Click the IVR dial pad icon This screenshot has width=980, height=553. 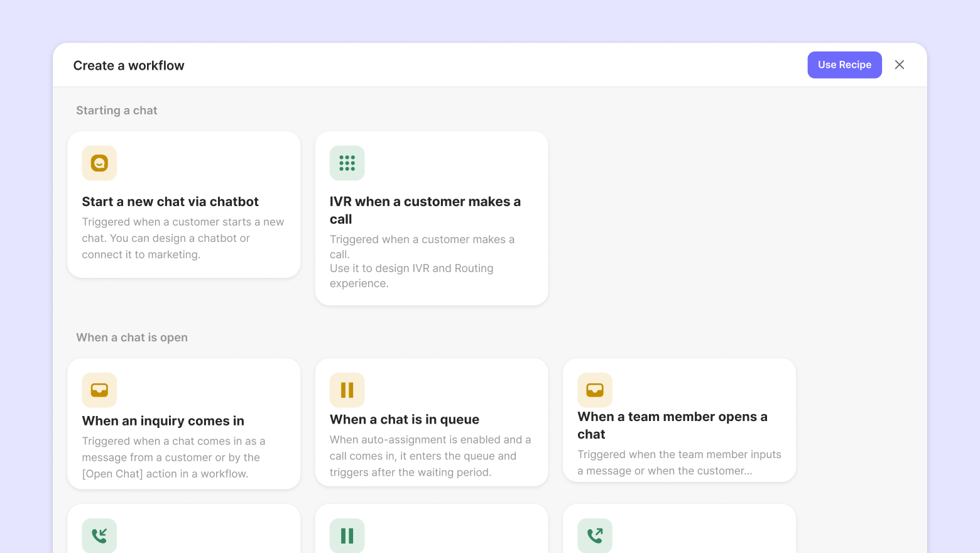pos(347,163)
